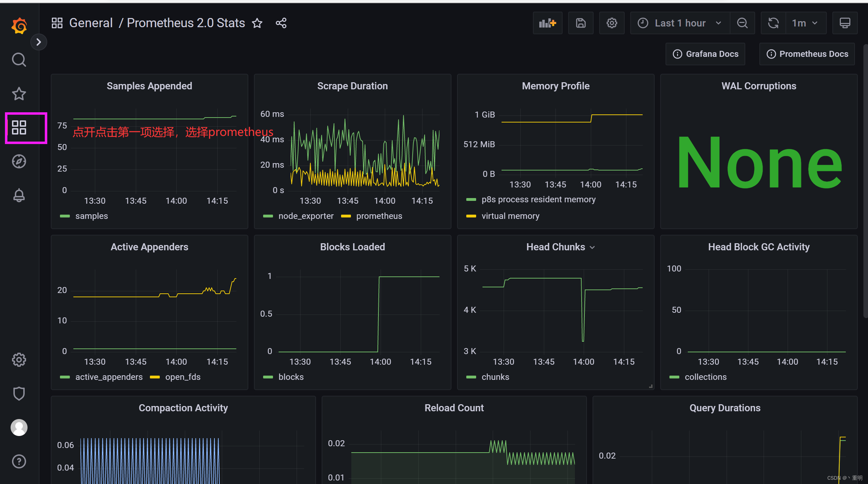Click green swatch beside node_exporter legend
This screenshot has width=868, height=484.
pos(268,216)
